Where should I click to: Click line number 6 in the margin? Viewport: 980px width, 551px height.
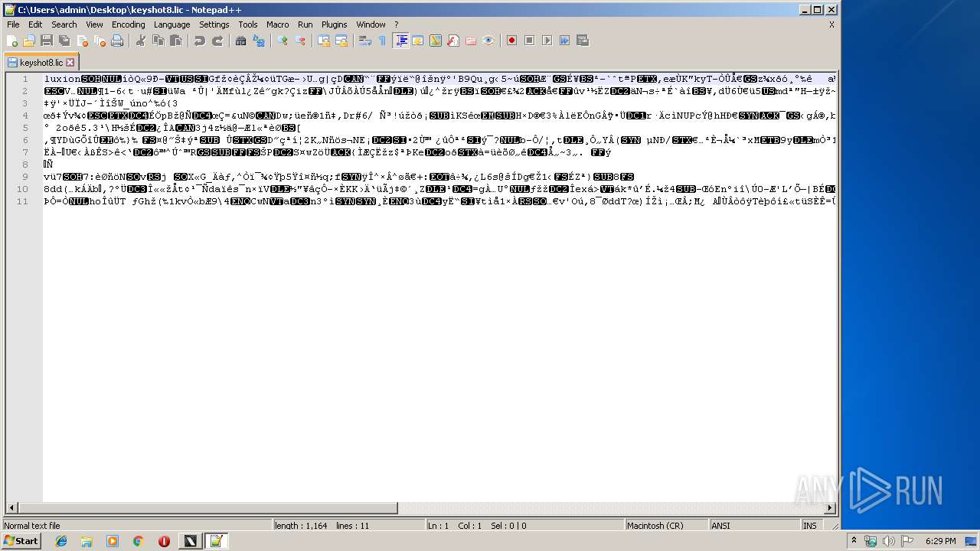24,140
